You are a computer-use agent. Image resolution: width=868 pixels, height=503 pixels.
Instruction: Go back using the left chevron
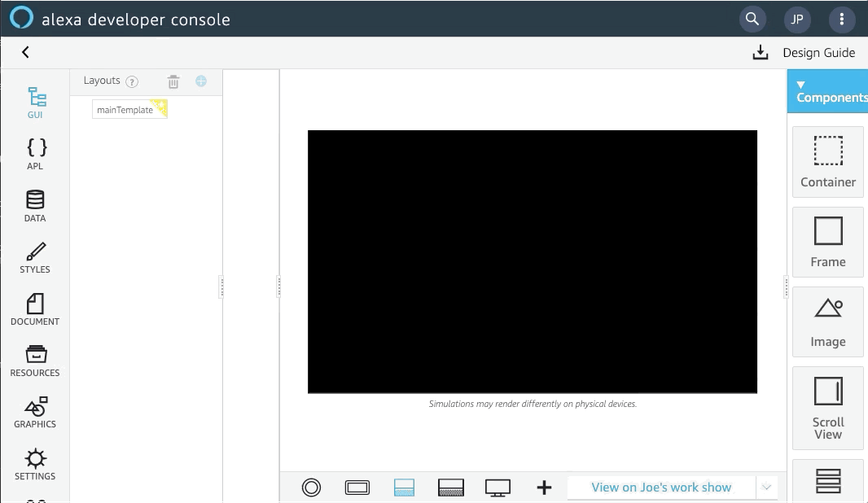click(x=25, y=53)
